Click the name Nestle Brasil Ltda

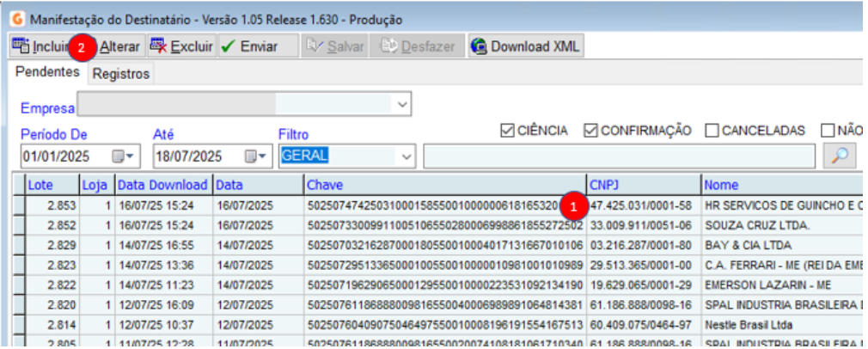pyautogui.click(x=749, y=325)
